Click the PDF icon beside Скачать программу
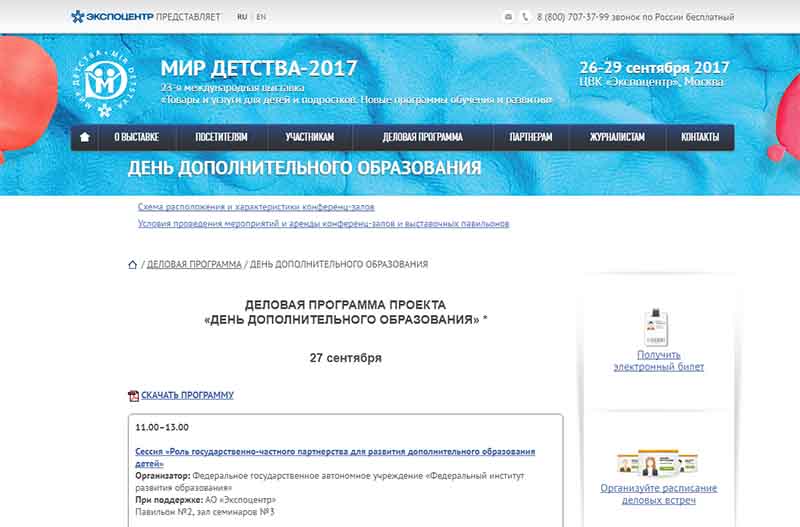 click(x=133, y=395)
